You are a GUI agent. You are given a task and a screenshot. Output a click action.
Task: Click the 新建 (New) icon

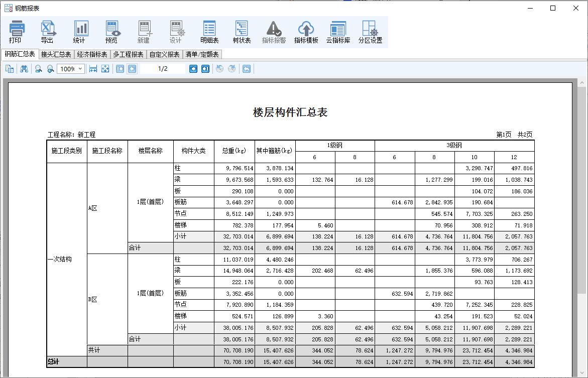(x=145, y=32)
